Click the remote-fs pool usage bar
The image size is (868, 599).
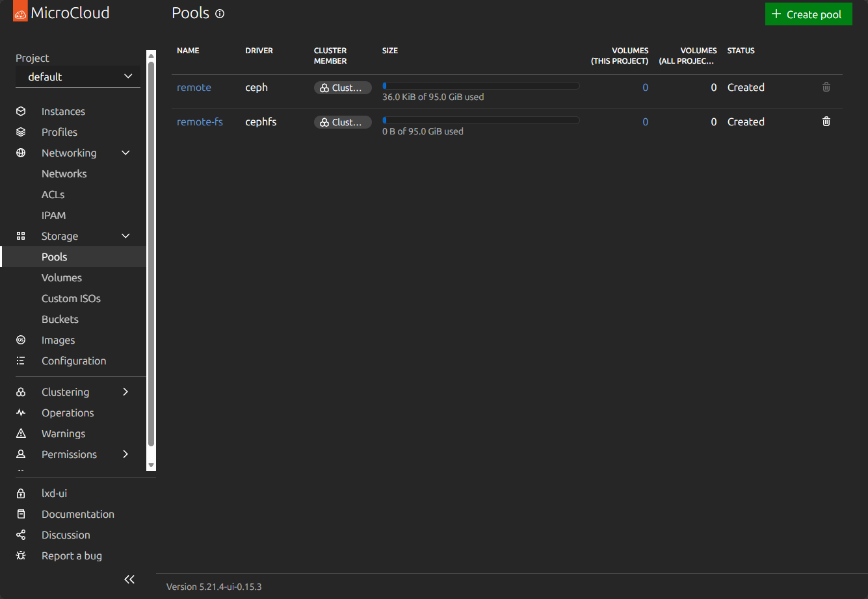(480, 120)
